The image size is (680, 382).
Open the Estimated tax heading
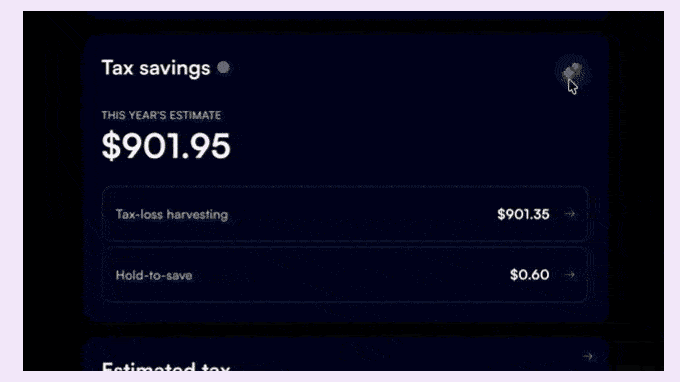166,367
